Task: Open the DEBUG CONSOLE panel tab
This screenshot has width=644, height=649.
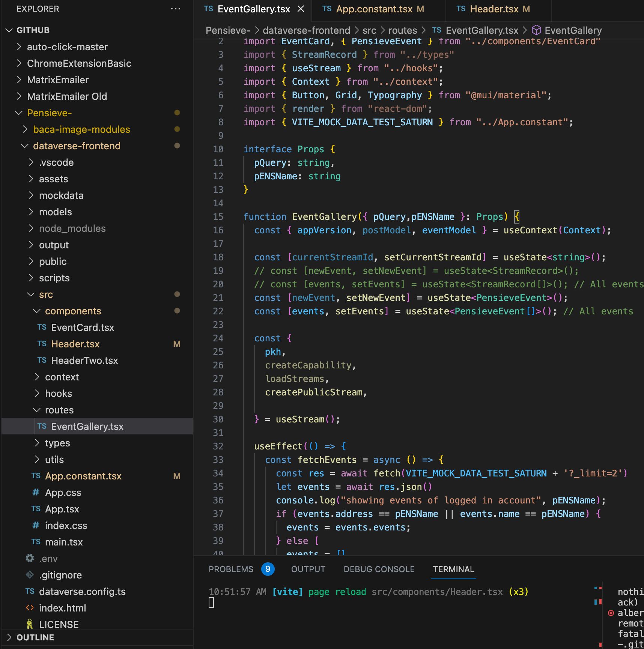Action: [x=379, y=569]
